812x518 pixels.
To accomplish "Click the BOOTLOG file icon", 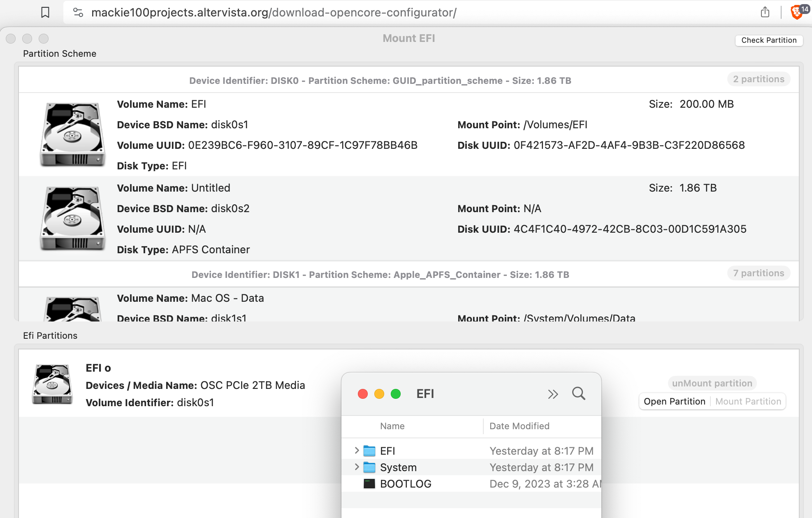I will [x=369, y=484].
